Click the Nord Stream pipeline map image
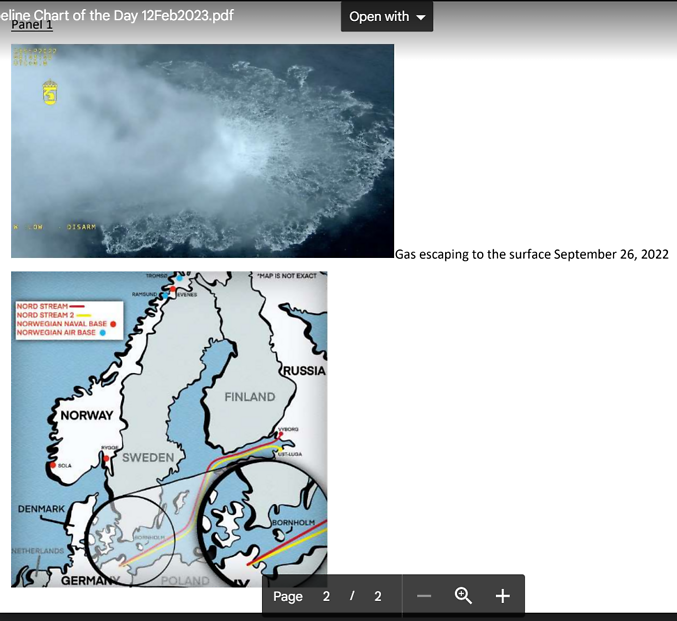 click(169, 428)
